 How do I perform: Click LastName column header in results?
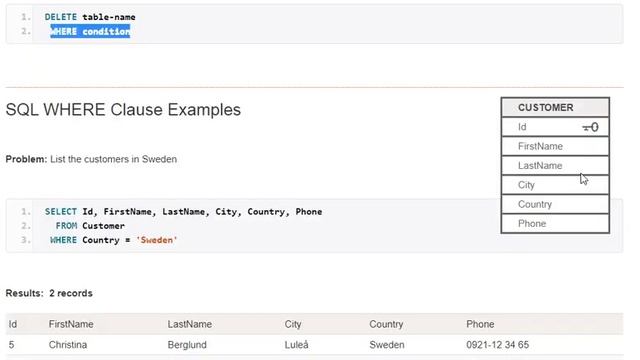pos(189,324)
